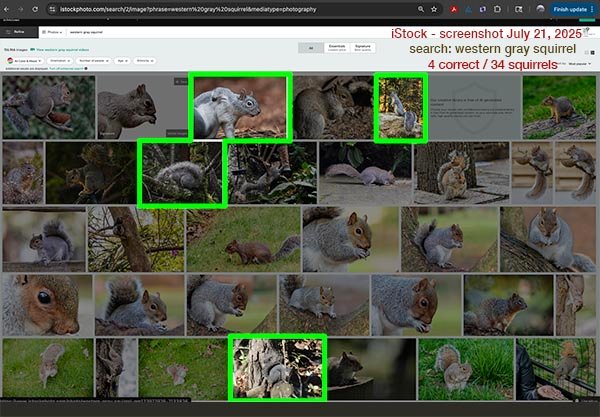Screen dimensions: 600x417
Task: Open orange-bellied squirrel on log in green grass
Action: (x=559, y=107)
